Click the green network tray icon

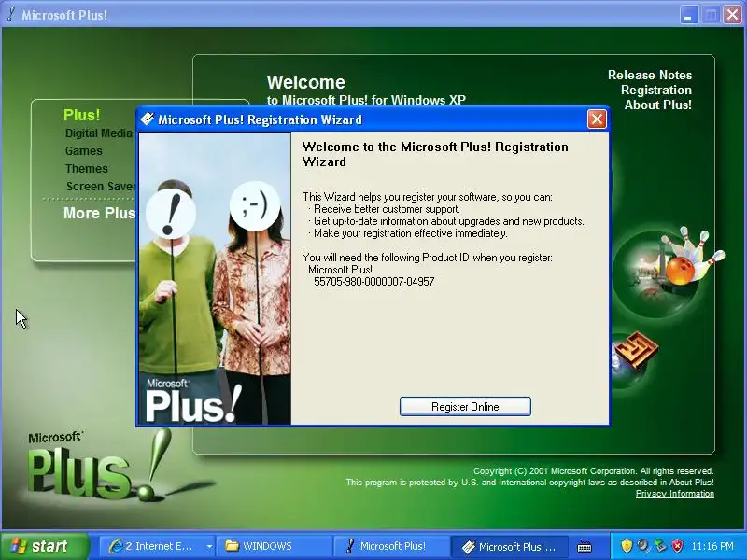point(660,546)
